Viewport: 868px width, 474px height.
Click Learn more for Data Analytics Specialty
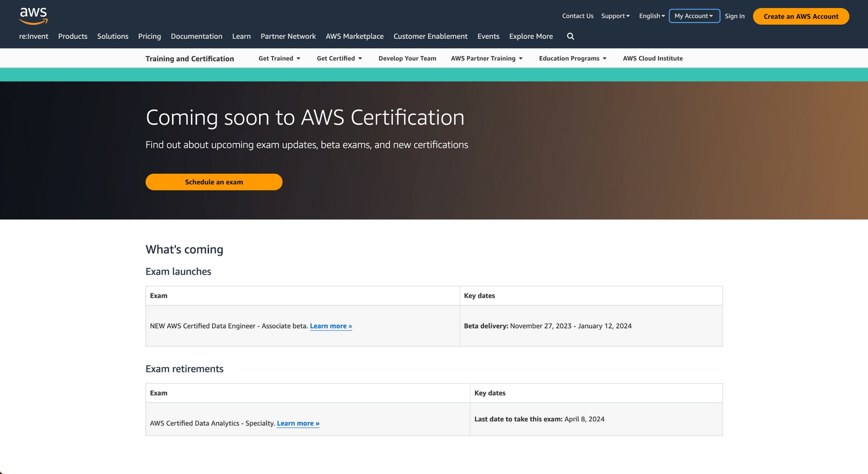298,423
